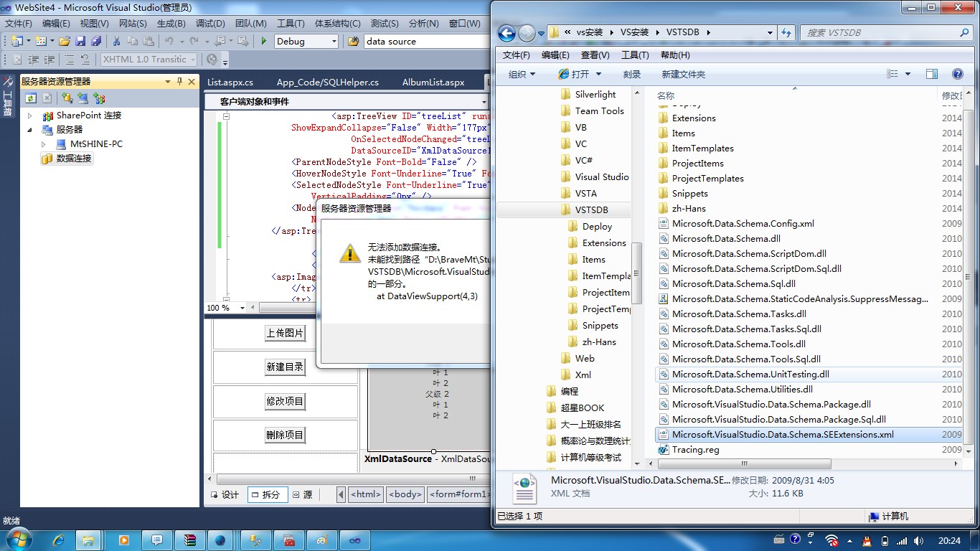Switch to 设计 design view
Viewport: 980px width, 551px height.
225,494
